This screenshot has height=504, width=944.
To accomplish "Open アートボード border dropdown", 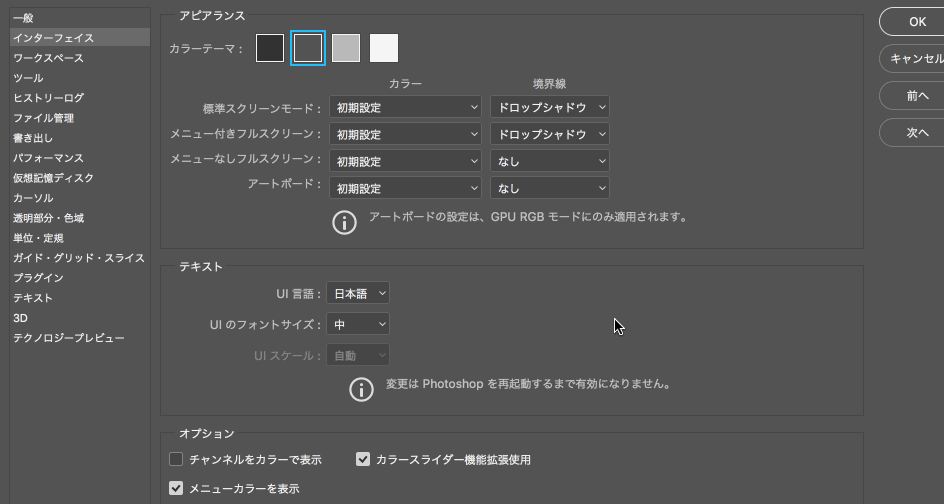I will pos(550,188).
